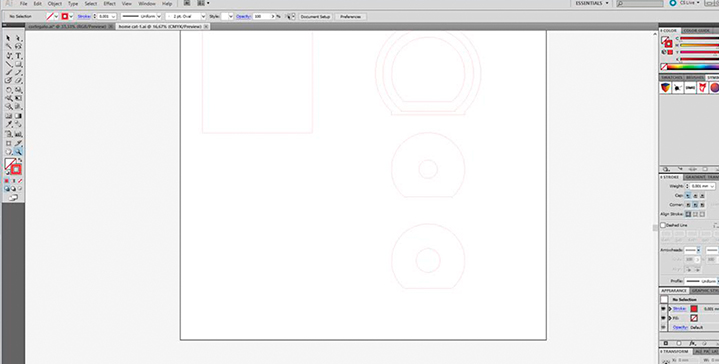Open the File menu

(x=23, y=4)
